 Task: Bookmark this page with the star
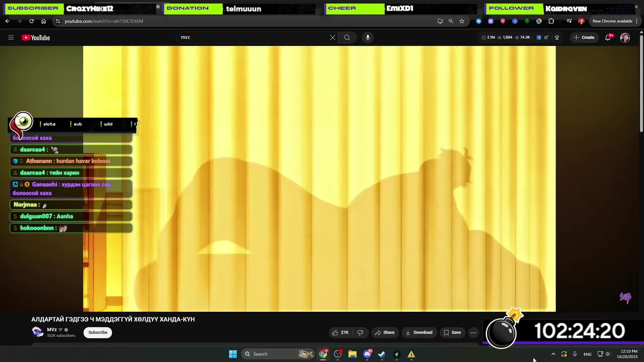[462, 21]
